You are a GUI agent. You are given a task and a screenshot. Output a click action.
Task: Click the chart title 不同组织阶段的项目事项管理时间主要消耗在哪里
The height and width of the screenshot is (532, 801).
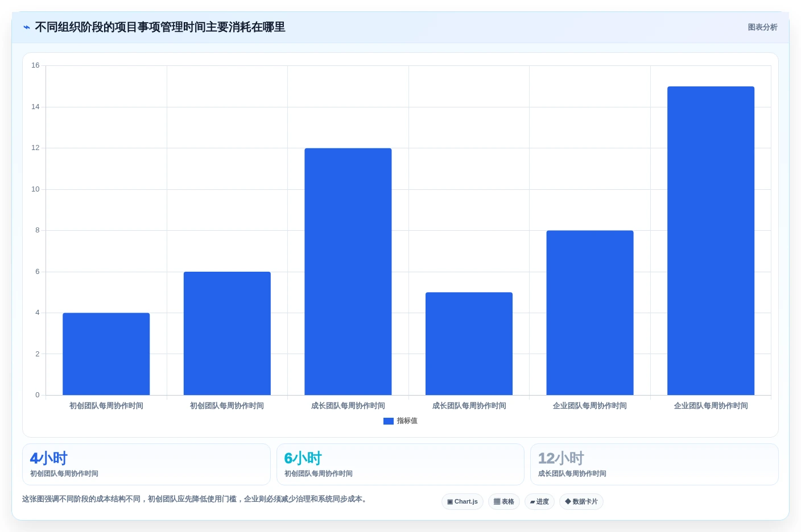[160, 27]
